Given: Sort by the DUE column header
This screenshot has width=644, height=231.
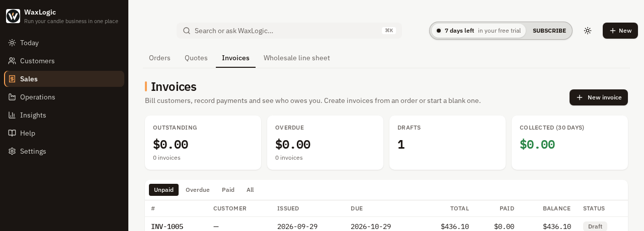Looking at the screenshot, I should (357, 208).
